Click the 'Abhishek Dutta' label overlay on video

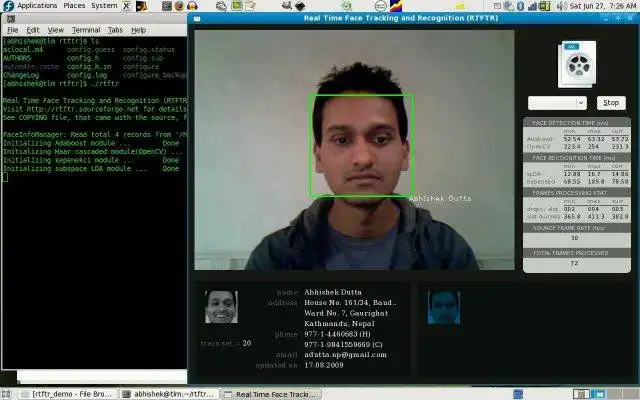pyautogui.click(x=440, y=199)
